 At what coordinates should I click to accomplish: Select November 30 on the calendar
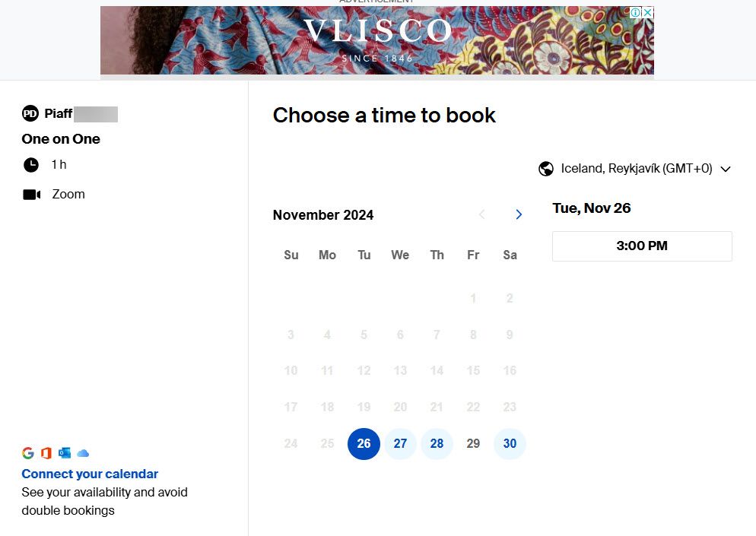click(510, 443)
